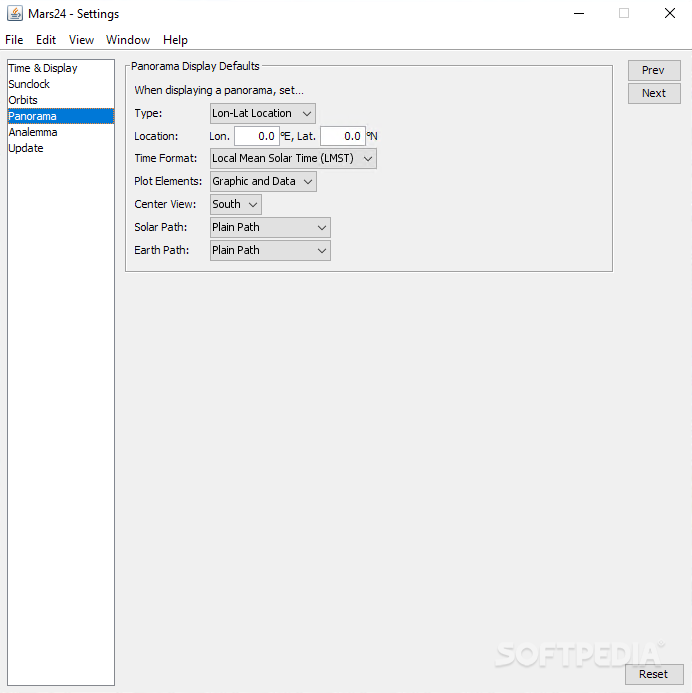Viewport: 692px width, 693px height.
Task: Select Update settings category
Action: click(61, 148)
